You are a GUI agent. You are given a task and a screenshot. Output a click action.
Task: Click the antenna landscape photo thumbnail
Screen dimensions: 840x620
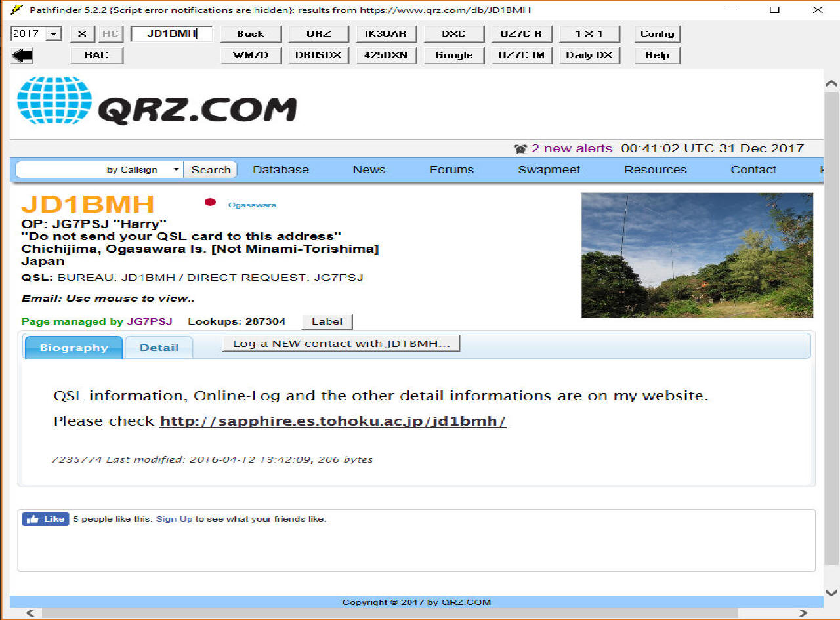click(x=697, y=255)
